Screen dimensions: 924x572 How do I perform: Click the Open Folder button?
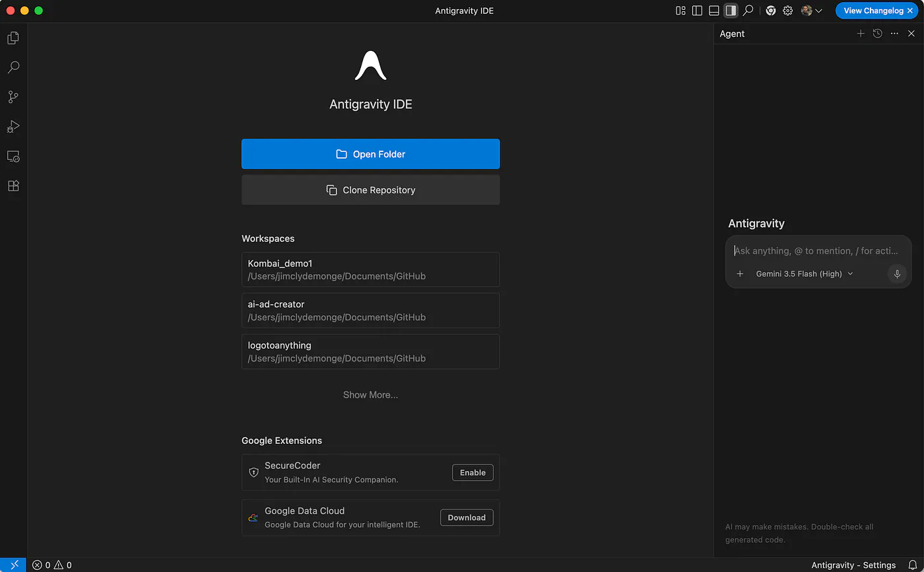(370, 154)
